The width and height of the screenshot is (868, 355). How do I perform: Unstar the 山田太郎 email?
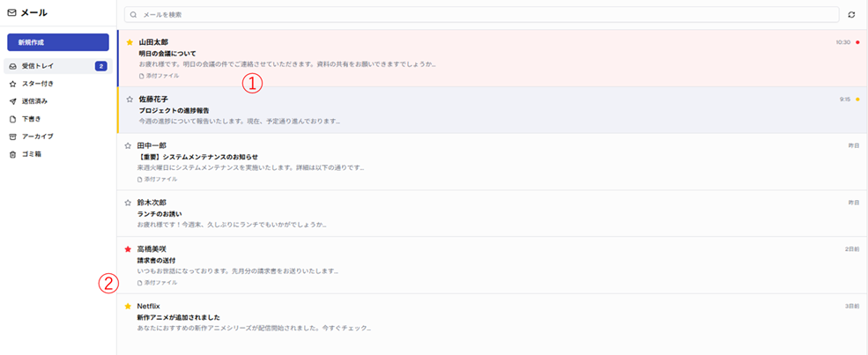(130, 42)
